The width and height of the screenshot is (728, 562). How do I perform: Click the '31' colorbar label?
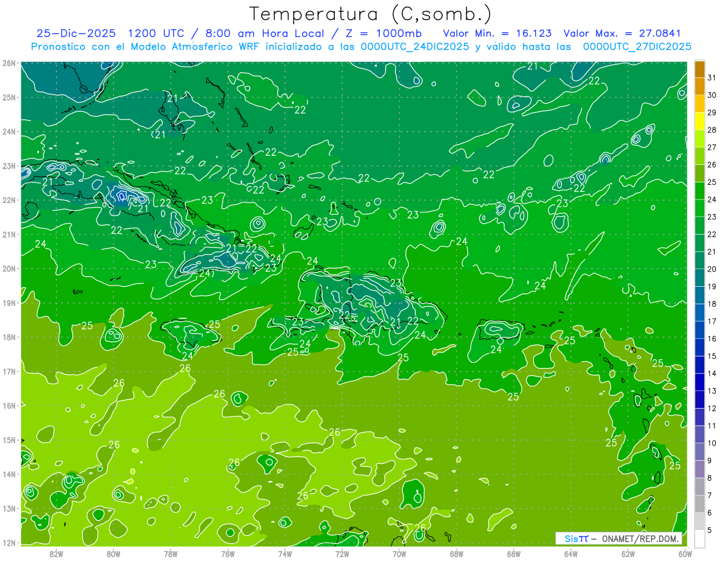[x=712, y=77]
